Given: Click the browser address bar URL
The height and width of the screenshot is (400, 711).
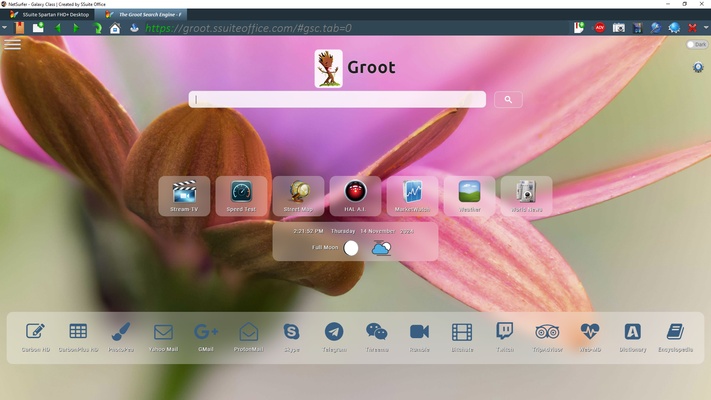Looking at the screenshot, I should pyautogui.click(x=248, y=28).
